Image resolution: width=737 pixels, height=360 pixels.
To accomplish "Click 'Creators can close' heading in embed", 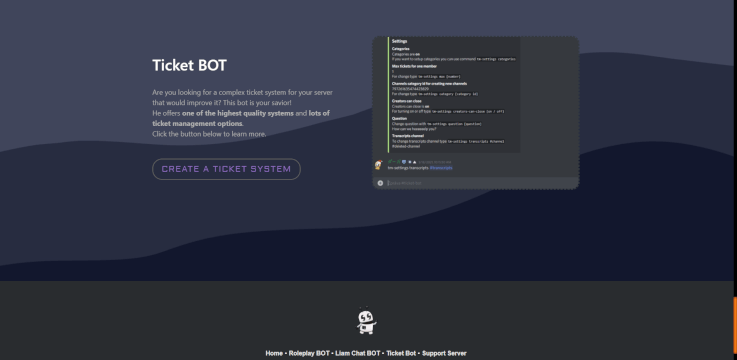I will 407,101.
